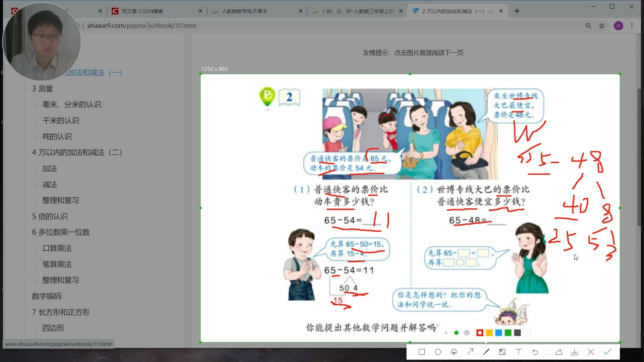The height and width of the screenshot is (362, 644).
Task: Select the smallest brush size dot
Action: point(446,333)
